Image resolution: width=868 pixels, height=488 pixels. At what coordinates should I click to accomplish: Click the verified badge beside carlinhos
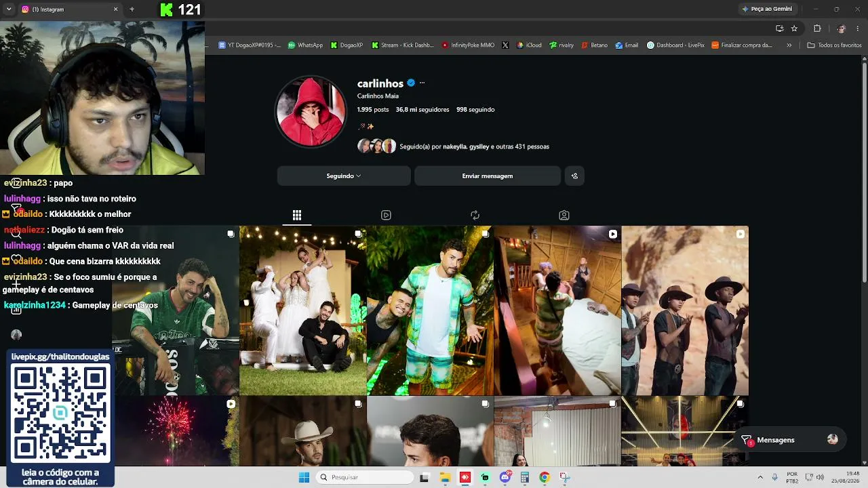point(410,83)
